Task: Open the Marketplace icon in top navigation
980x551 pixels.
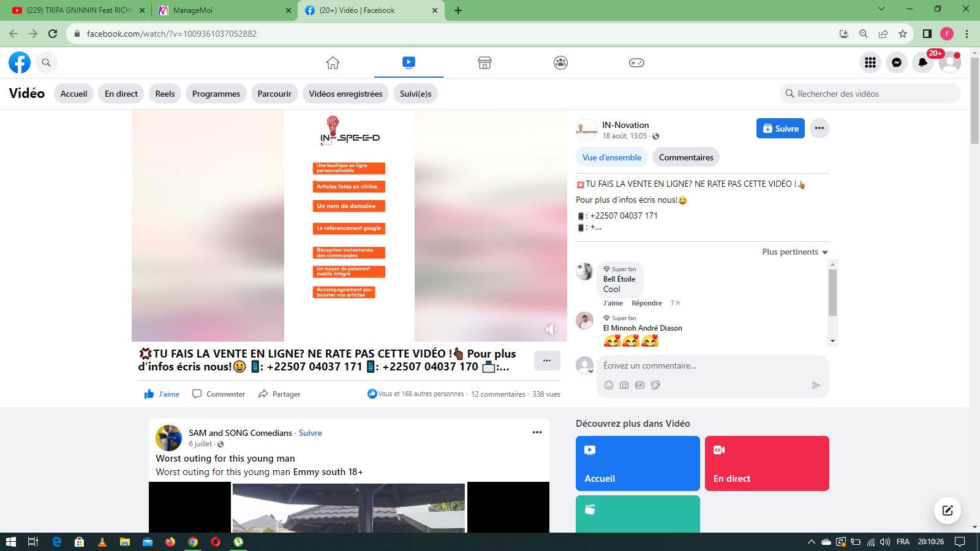Action: pyautogui.click(x=484, y=62)
